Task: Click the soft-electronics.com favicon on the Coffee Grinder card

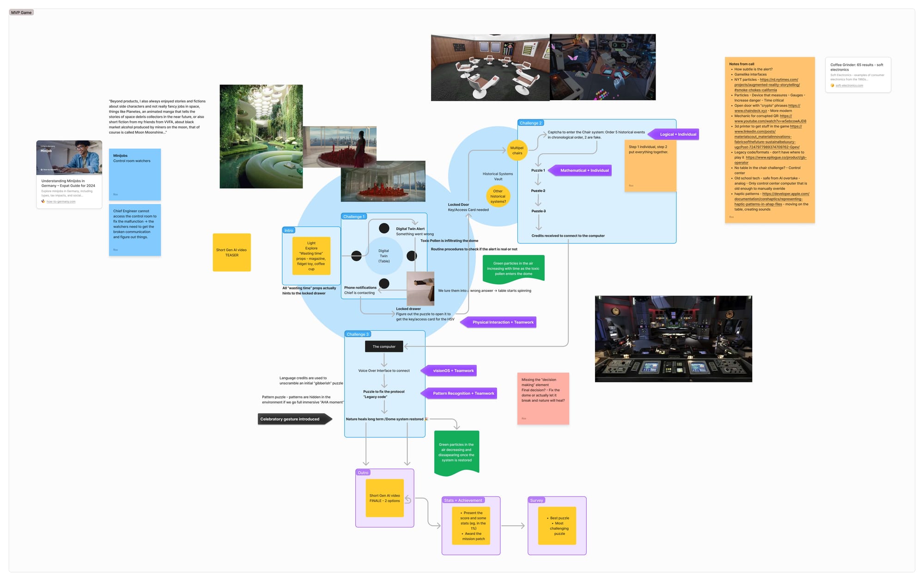Action: tap(833, 85)
